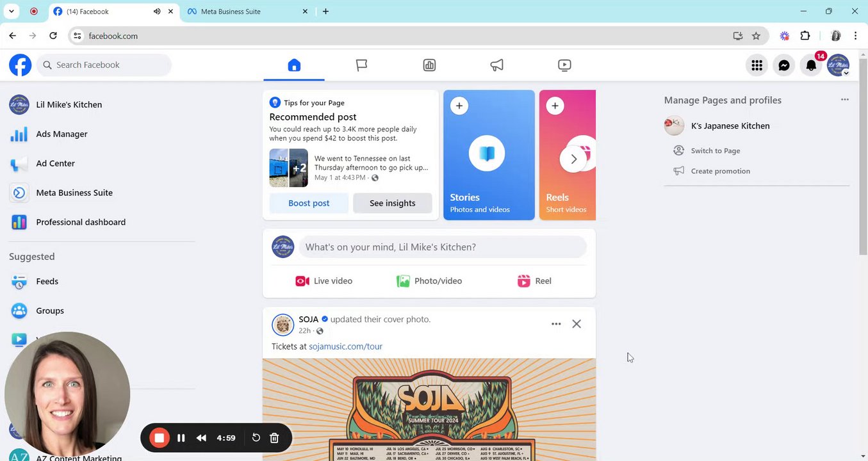
Task: View site information icon
Action: [77, 36]
